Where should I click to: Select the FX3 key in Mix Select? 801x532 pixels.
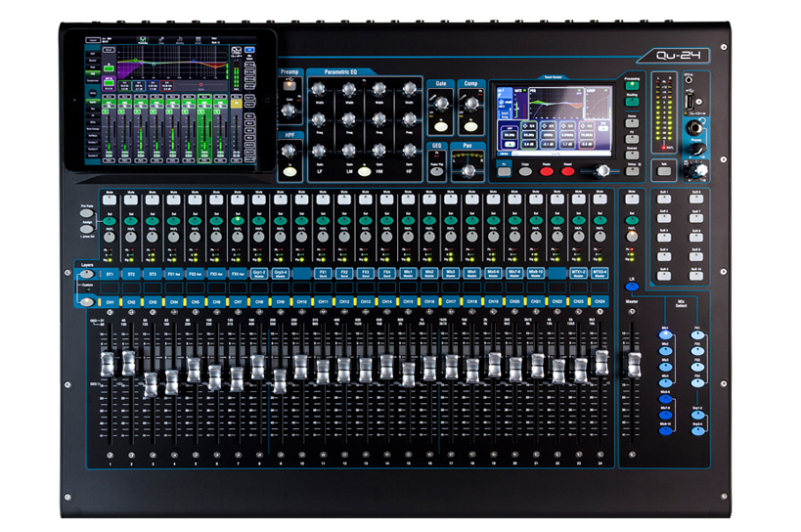pos(697,367)
